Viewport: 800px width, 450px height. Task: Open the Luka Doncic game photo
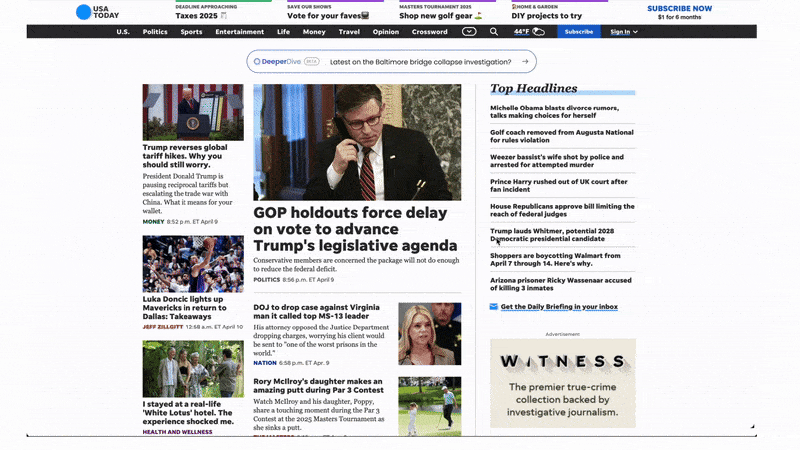(193, 264)
